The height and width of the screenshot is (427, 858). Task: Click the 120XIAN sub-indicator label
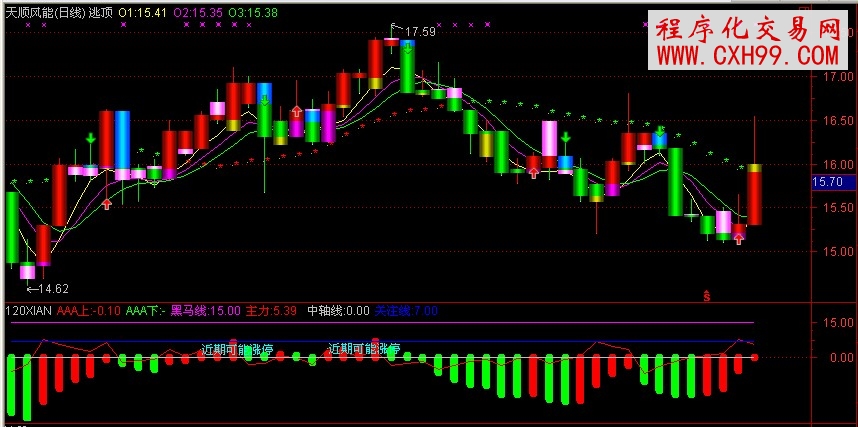click(28, 311)
